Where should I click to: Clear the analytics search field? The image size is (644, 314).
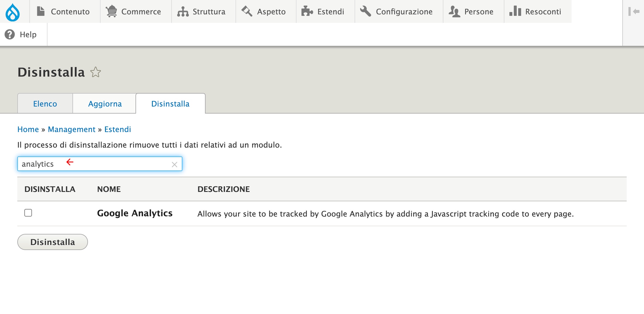pos(174,164)
